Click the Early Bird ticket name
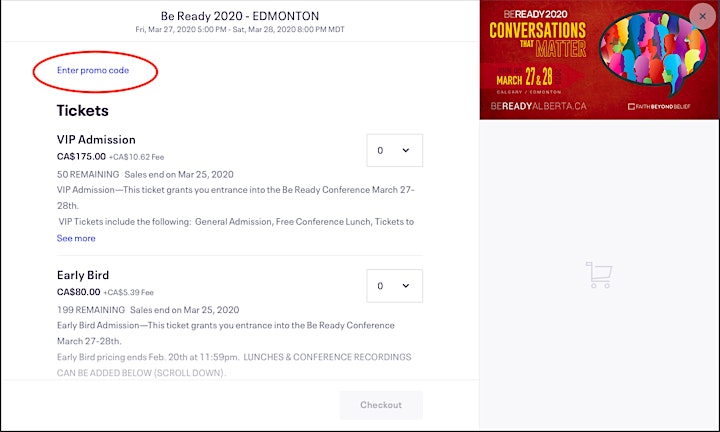The image size is (720, 432). pyautogui.click(x=83, y=275)
